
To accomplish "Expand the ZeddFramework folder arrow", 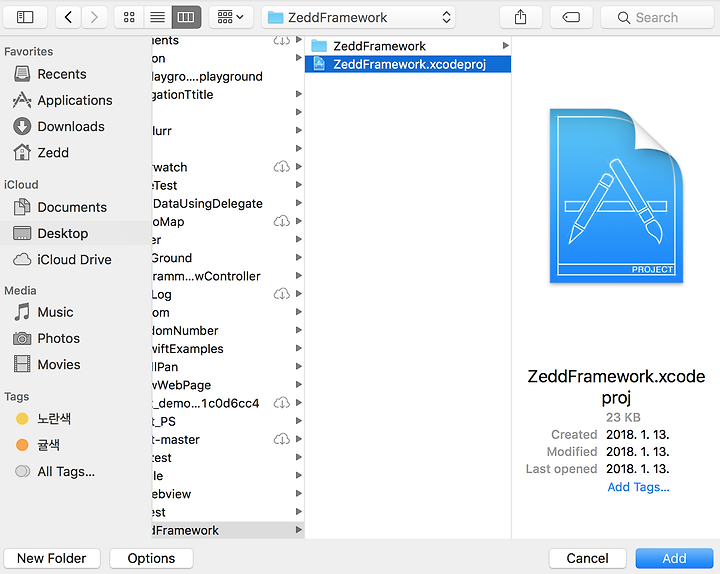I will click(x=505, y=45).
